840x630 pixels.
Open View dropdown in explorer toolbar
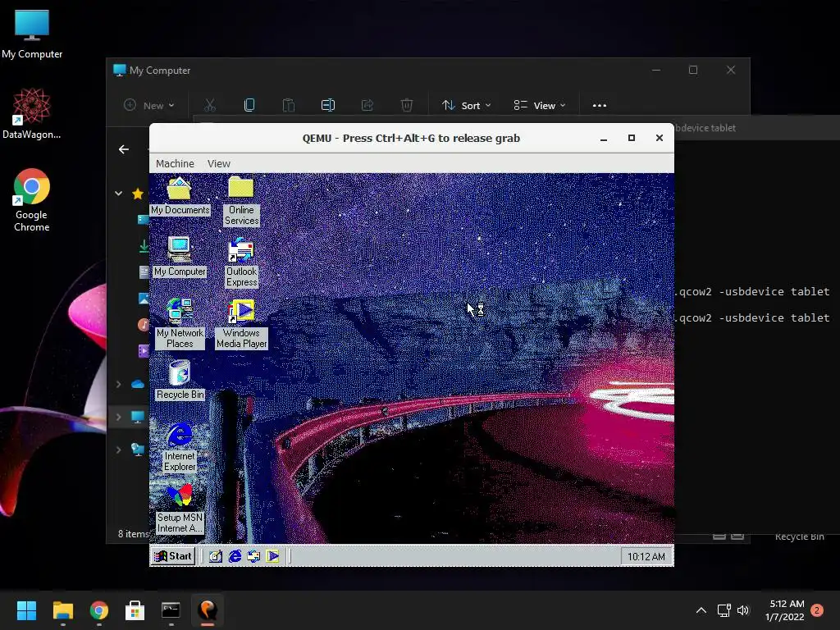540,106
